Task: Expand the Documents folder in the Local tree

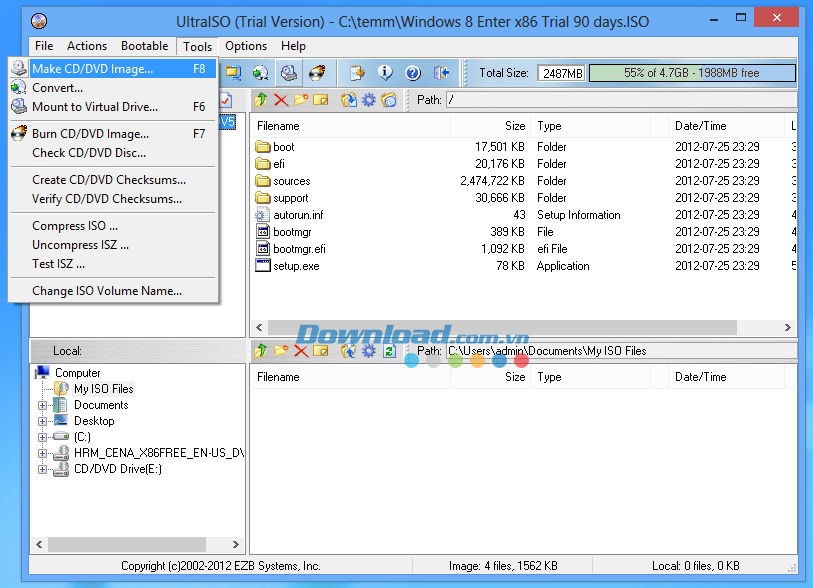Action: point(41,405)
